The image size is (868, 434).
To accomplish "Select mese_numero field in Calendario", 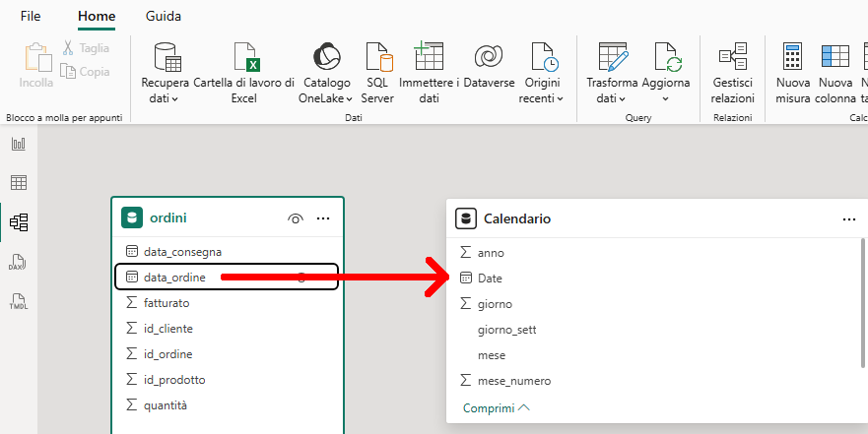I will [x=653, y=381].
